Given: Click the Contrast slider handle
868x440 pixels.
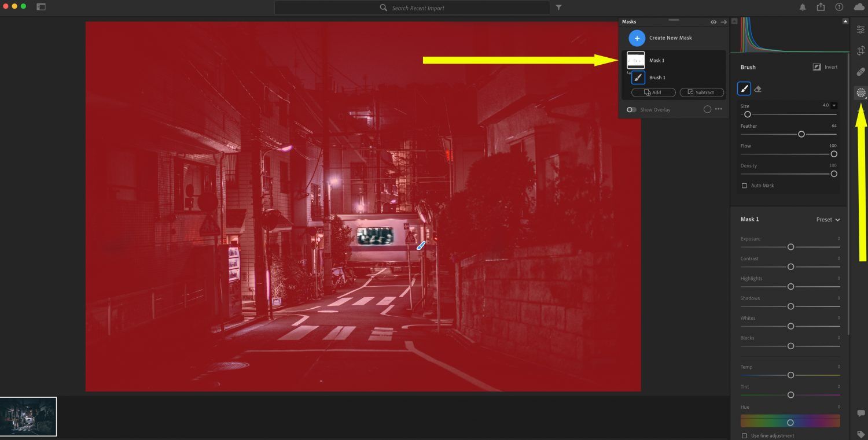Looking at the screenshot, I should [790, 267].
